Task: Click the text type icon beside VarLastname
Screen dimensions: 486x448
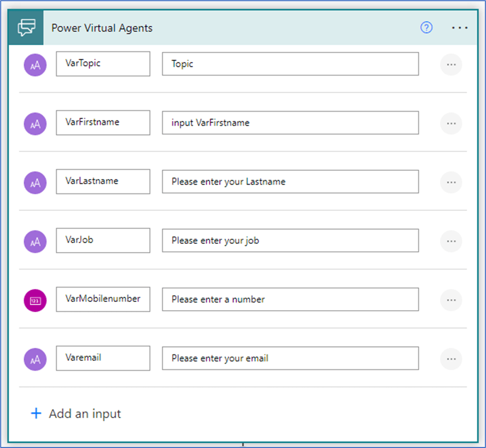Action: [36, 183]
